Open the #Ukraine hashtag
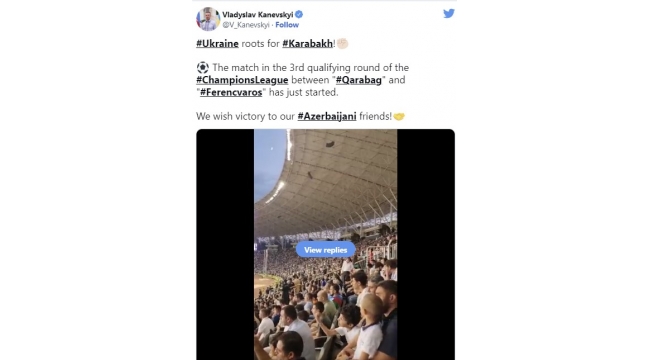 point(217,44)
